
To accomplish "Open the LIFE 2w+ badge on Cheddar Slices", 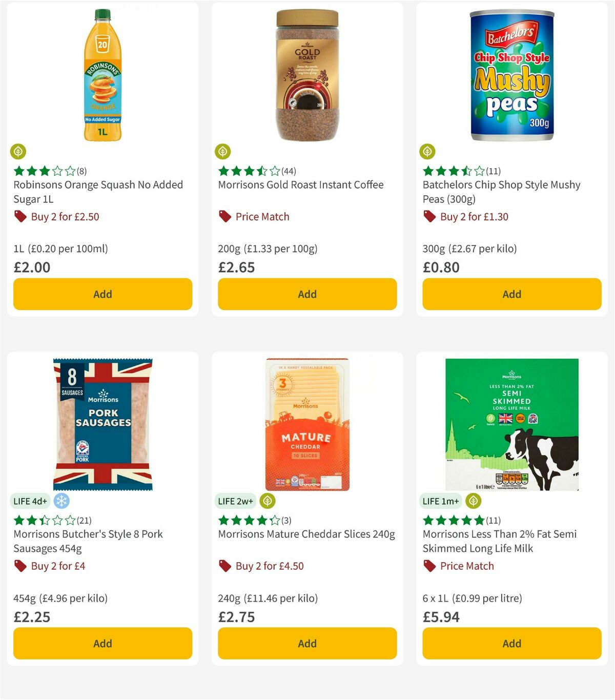I will click(235, 501).
